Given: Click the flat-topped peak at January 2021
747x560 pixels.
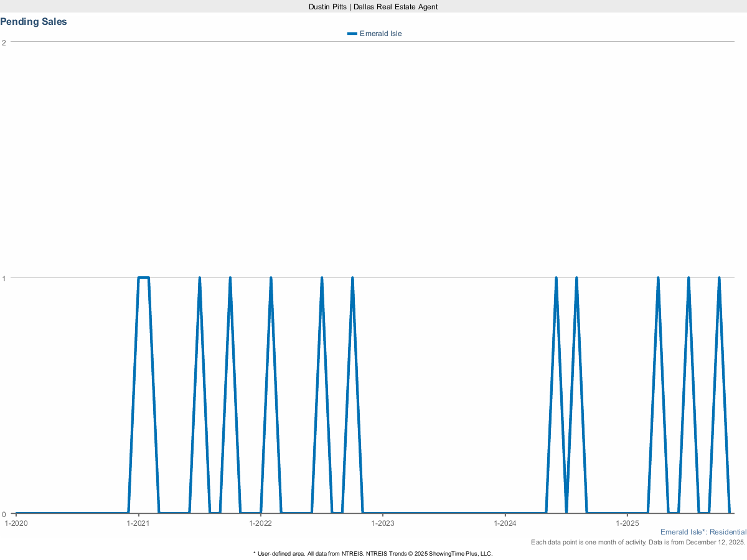Looking at the screenshot, I should [143, 278].
